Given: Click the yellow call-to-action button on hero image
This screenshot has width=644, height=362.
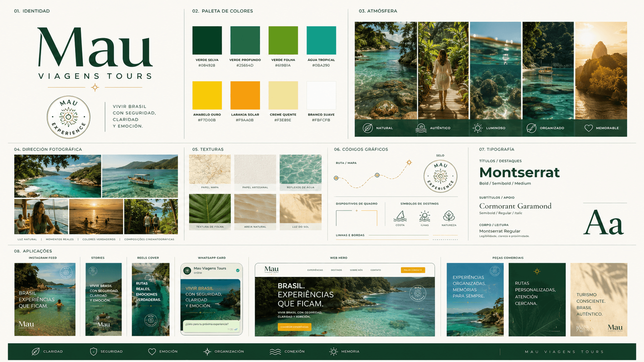Looking at the screenshot, I should 294,327.
